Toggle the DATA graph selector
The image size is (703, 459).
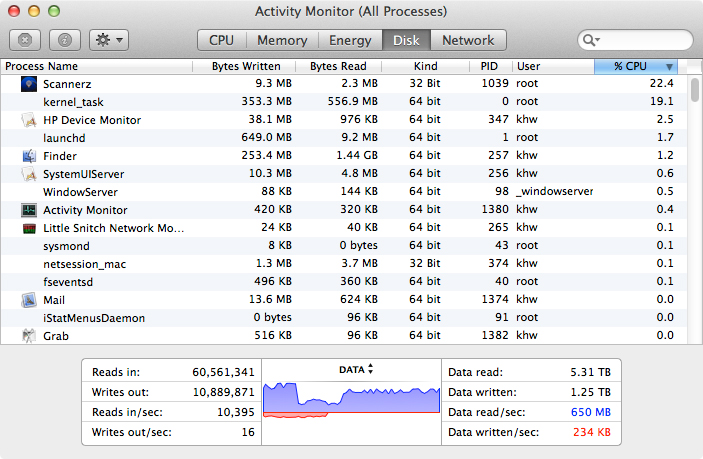pyautogui.click(x=356, y=369)
